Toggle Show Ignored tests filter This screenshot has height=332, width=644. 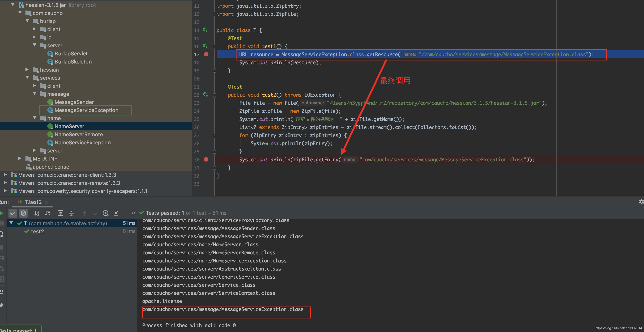point(23,213)
